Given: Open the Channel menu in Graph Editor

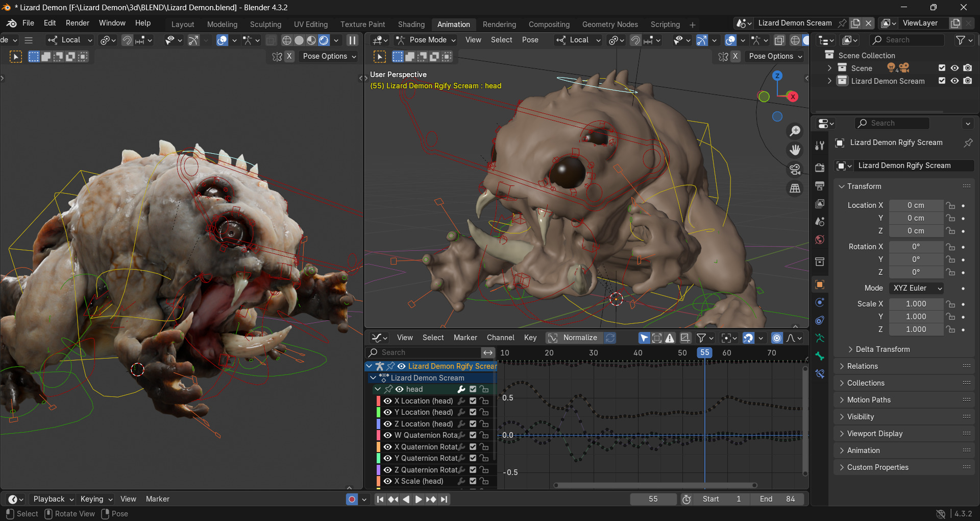Looking at the screenshot, I should pos(500,338).
